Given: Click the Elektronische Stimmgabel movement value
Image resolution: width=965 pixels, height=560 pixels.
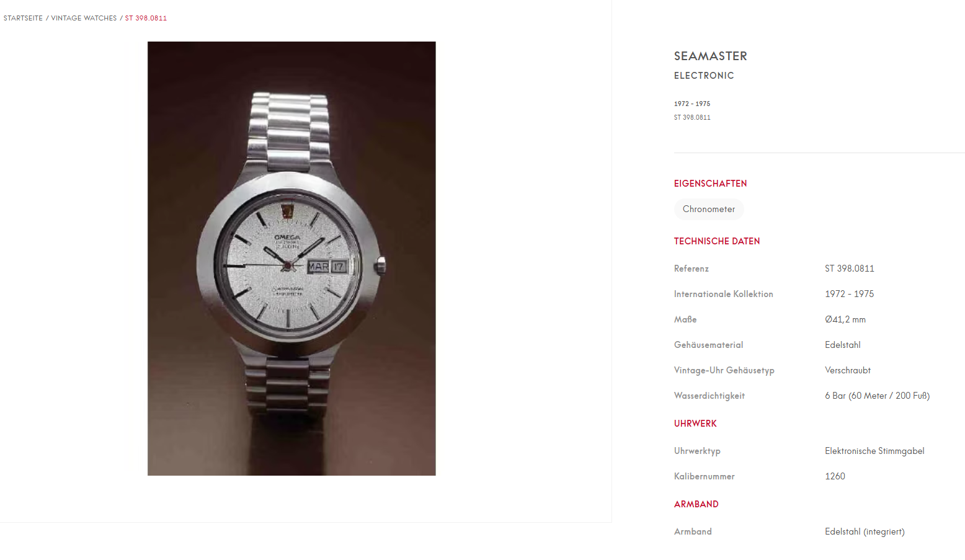Looking at the screenshot, I should pos(874,451).
